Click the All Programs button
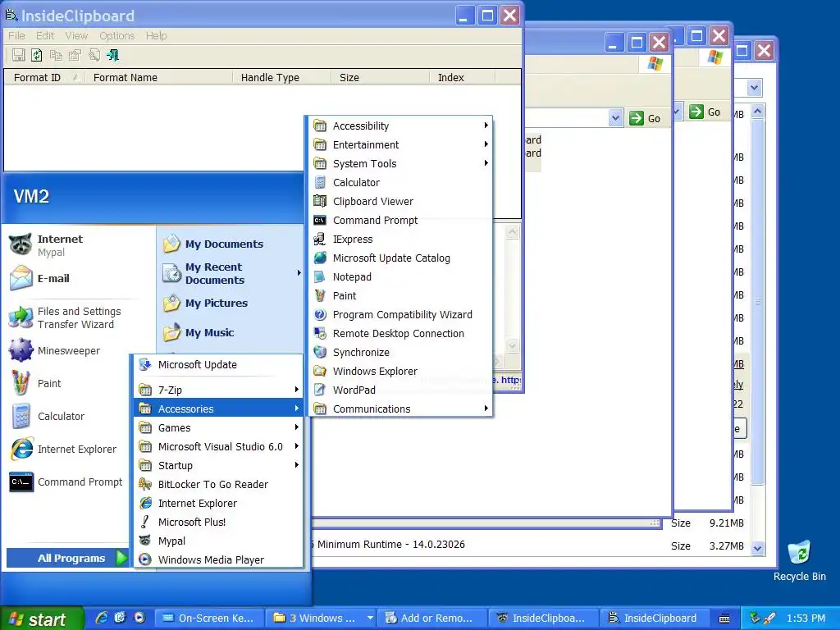Viewport: 840px width, 630px height. (67, 558)
